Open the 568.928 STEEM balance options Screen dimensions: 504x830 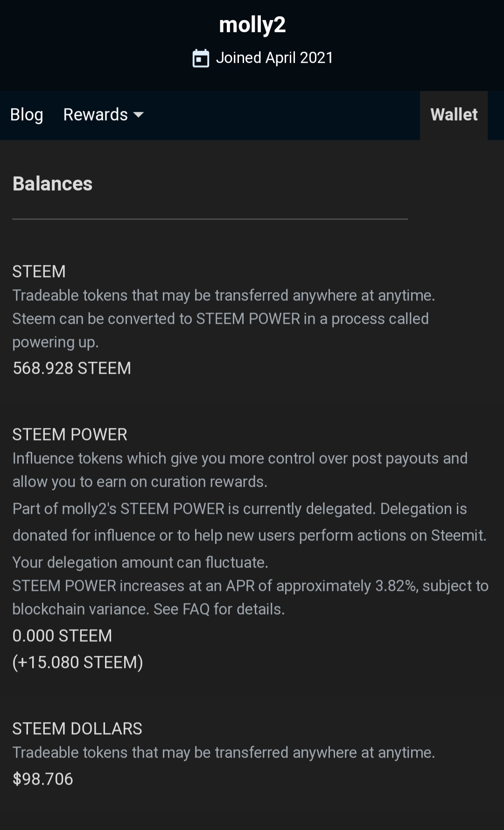[72, 368]
